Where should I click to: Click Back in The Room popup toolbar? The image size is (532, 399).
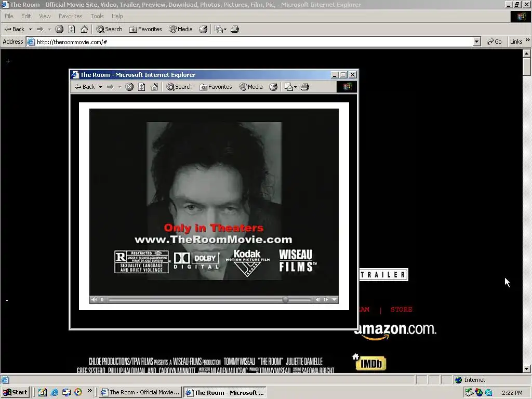[x=85, y=87]
